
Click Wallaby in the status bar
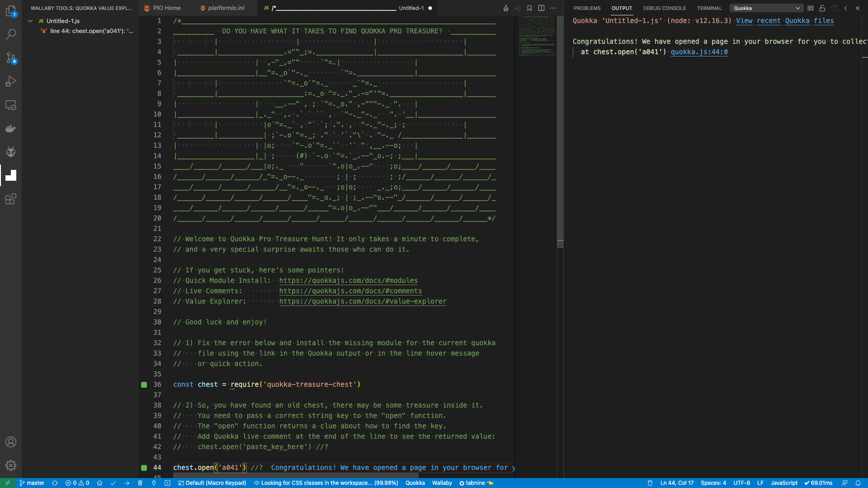[x=442, y=483]
